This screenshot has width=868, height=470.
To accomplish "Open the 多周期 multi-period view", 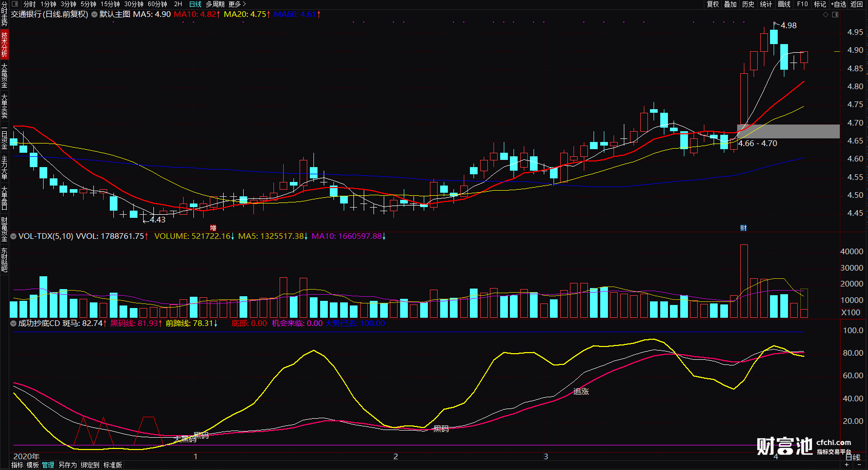I will point(215,4).
